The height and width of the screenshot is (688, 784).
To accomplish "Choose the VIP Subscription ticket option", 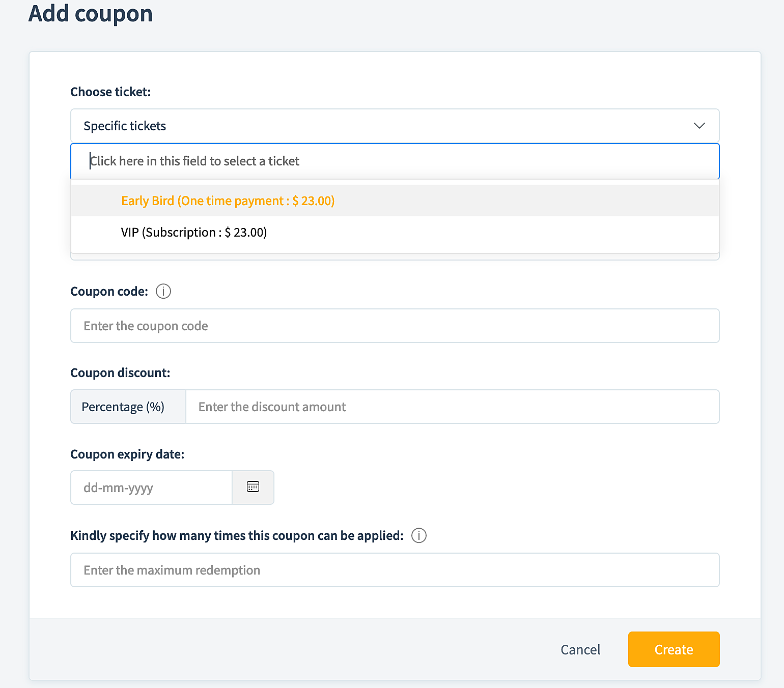I will [x=194, y=233].
